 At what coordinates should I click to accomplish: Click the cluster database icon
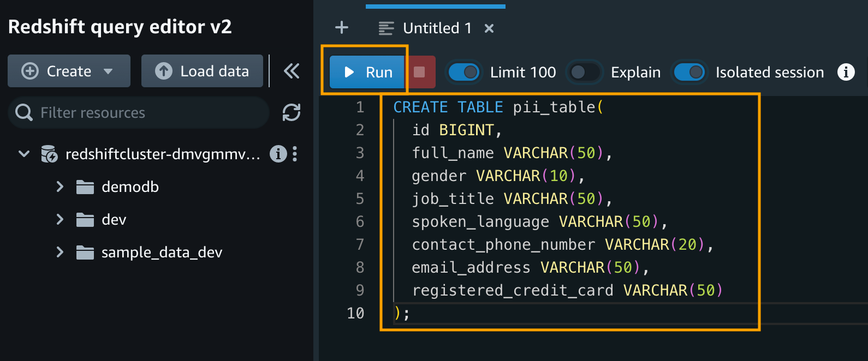pyautogui.click(x=49, y=154)
